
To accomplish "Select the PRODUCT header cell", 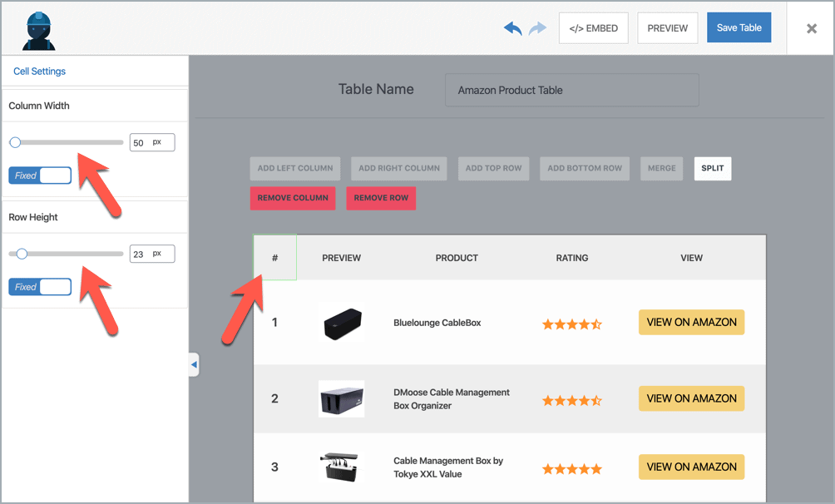I will (x=457, y=258).
